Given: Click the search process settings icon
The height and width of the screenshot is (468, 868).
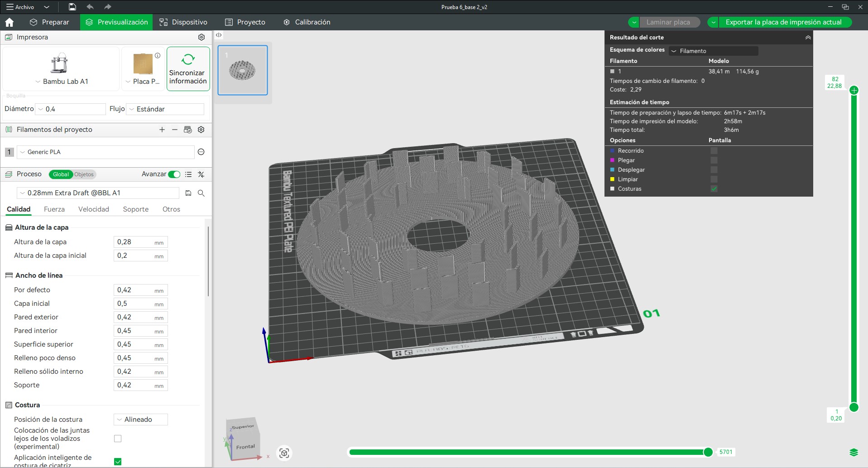Looking at the screenshot, I should [201, 193].
